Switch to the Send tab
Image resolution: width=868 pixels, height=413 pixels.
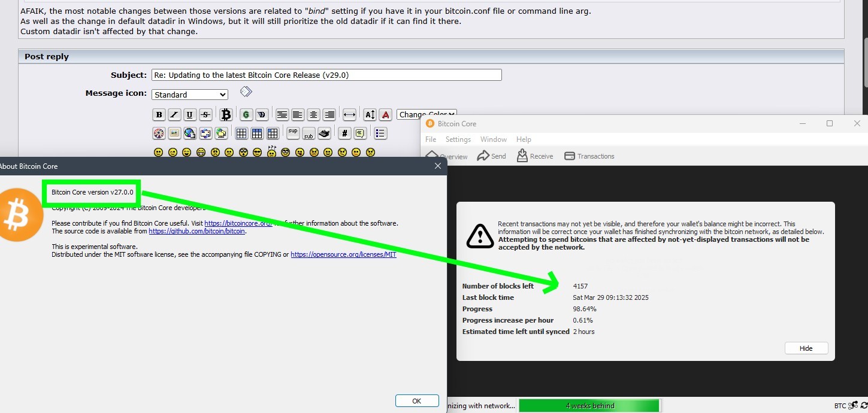[492, 156]
